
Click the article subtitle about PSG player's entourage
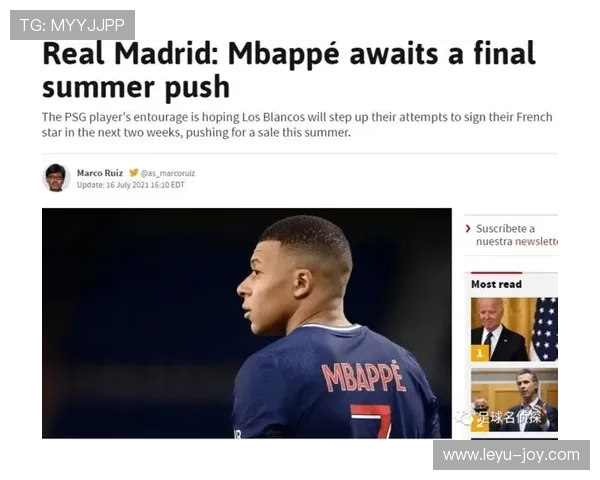tap(297, 124)
